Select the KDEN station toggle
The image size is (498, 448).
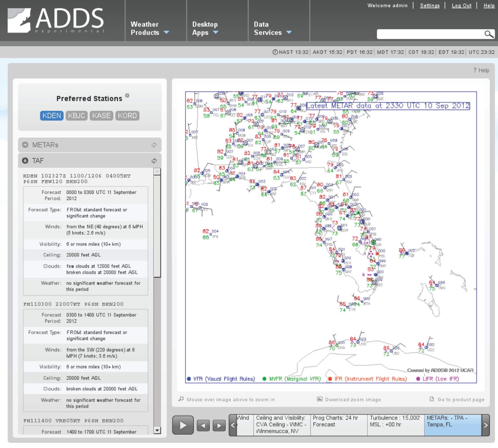pyautogui.click(x=52, y=115)
